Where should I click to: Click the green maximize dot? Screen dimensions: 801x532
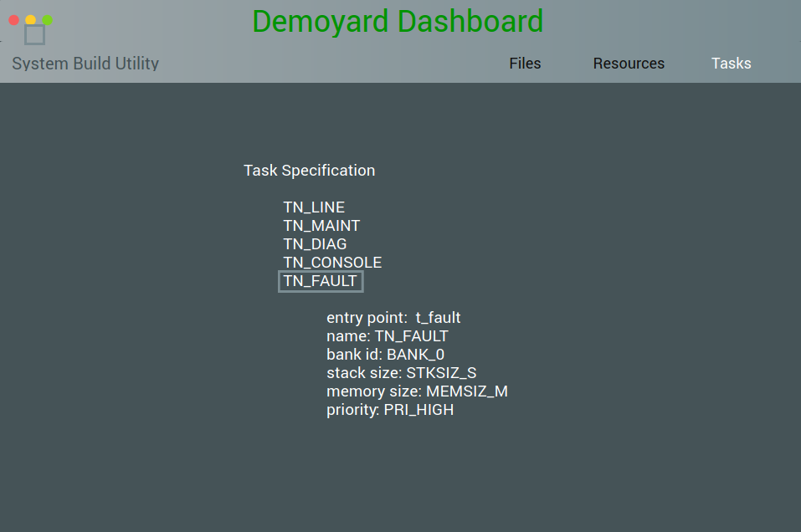(x=47, y=19)
